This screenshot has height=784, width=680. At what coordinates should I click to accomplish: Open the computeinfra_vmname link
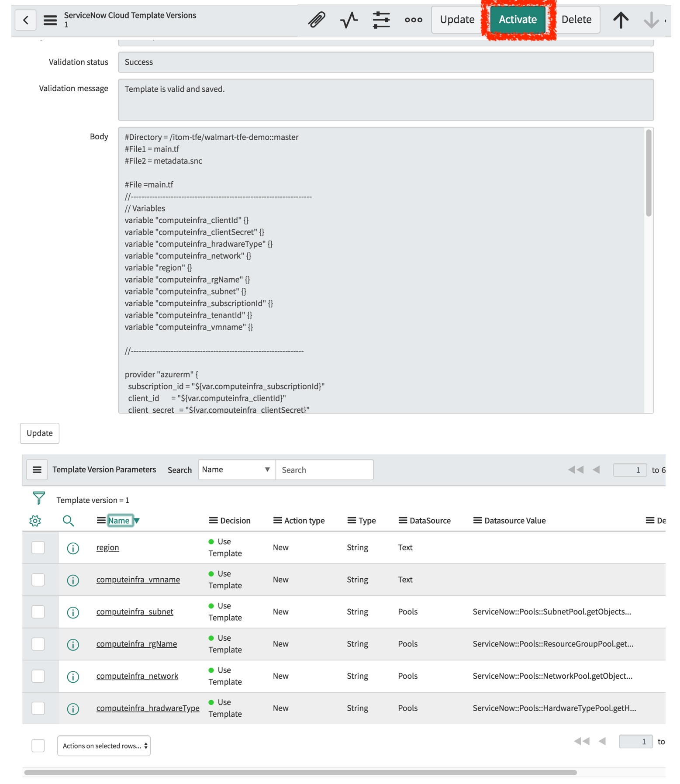coord(138,580)
